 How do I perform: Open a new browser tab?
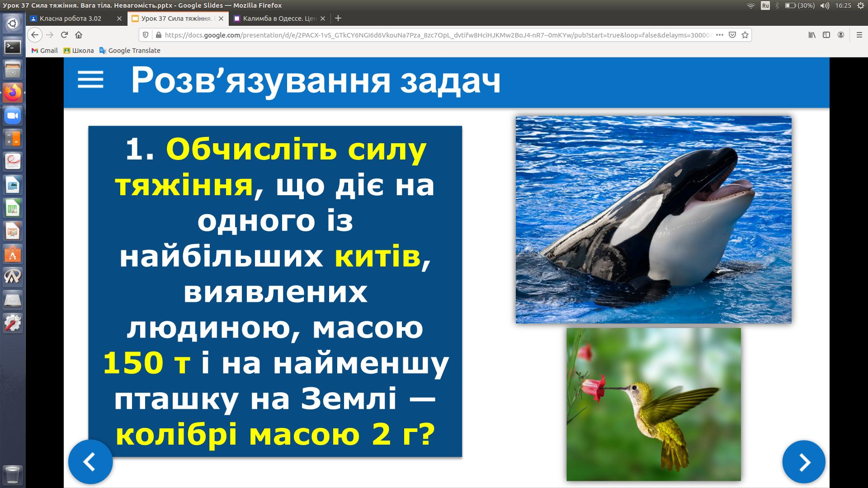338,19
